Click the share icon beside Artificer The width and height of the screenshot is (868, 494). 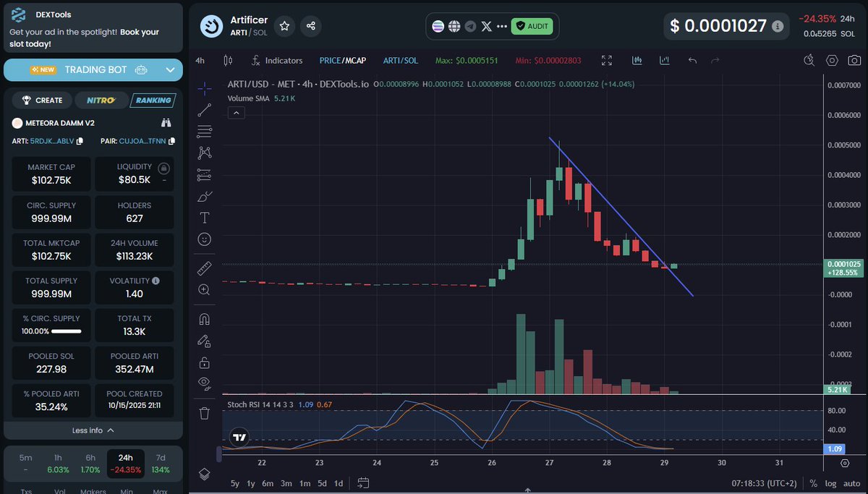(x=311, y=26)
